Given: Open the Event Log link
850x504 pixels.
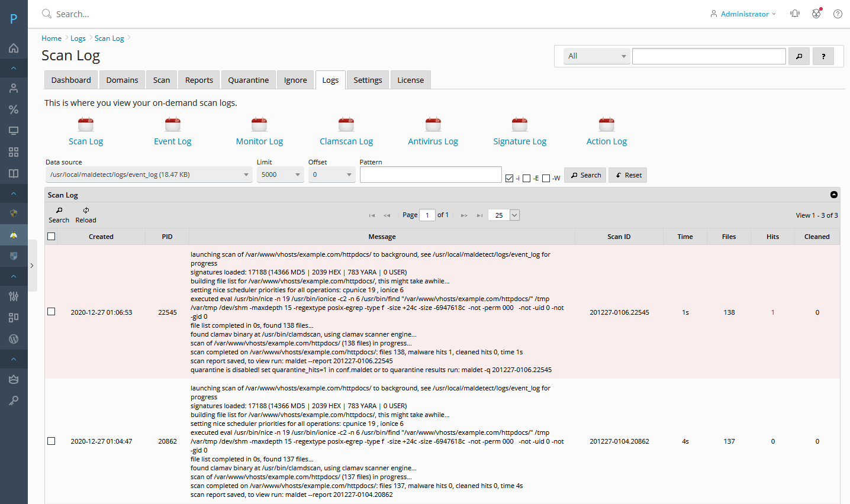Looking at the screenshot, I should tap(173, 141).
